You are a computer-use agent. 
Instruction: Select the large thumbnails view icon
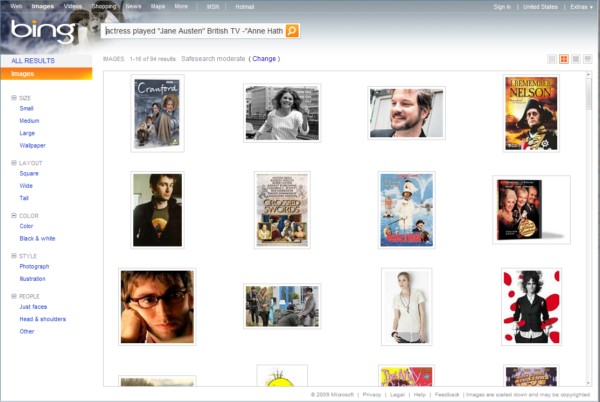click(576, 59)
